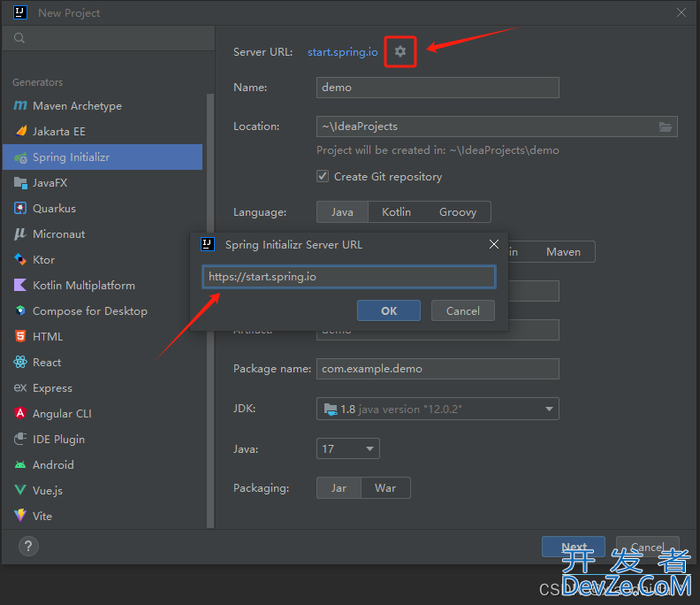The height and width of the screenshot is (605, 700).
Task: Pick the Express generator icon
Action: pyautogui.click(x=20, y=387)
